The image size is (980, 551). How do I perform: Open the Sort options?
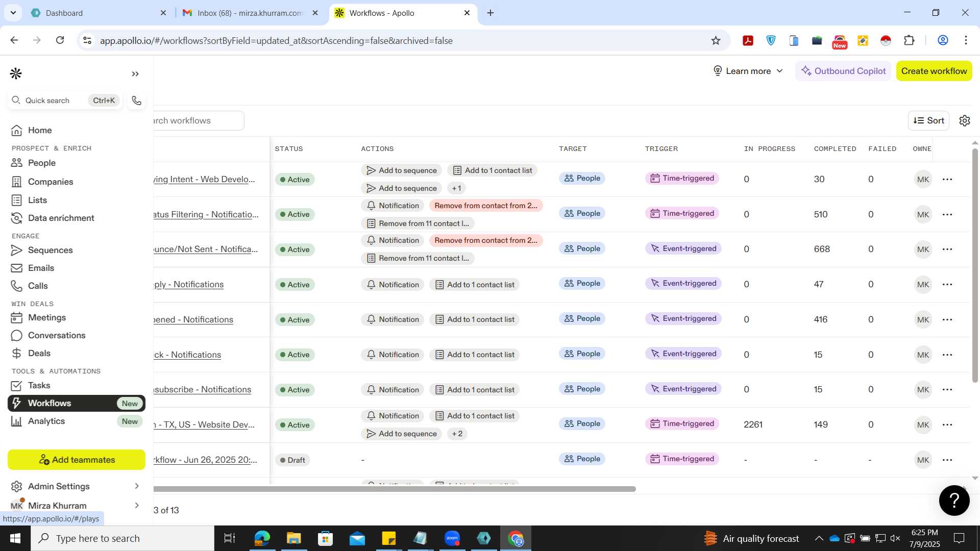click(x=928, y=120)
